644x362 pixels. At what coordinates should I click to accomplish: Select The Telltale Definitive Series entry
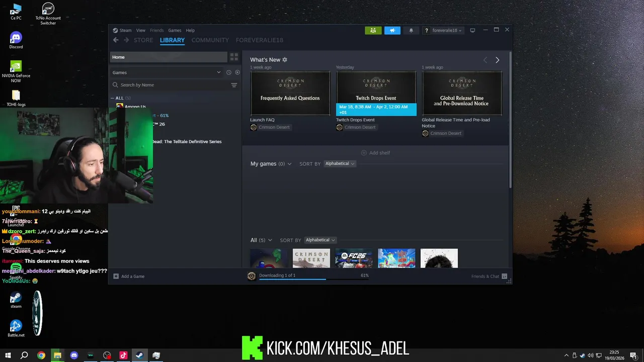tap(187, 142)
